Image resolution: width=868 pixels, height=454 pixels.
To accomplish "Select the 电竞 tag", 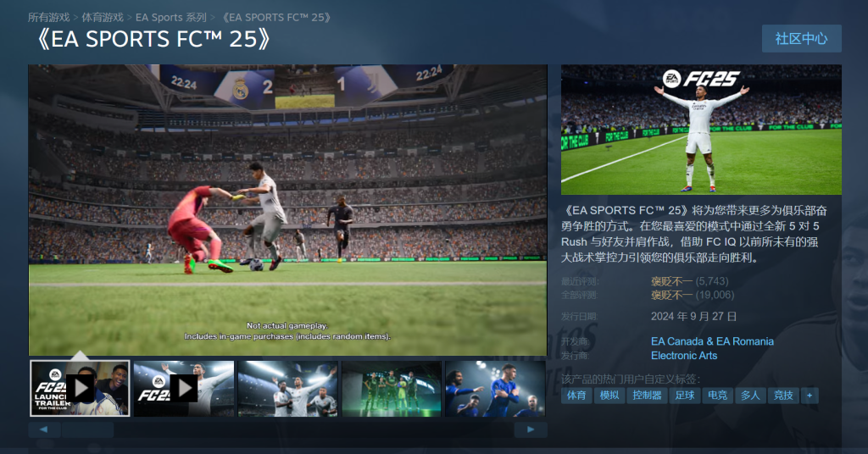I will pos(717,396).
